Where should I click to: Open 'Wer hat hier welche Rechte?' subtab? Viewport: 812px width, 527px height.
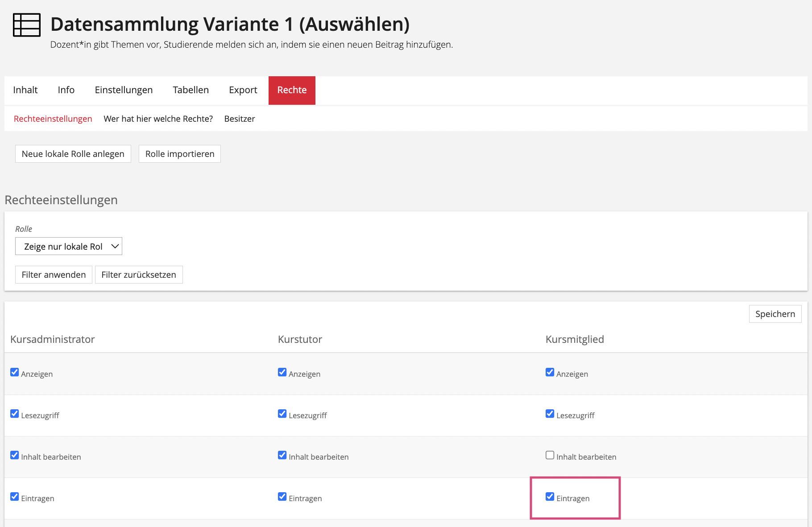[x=158, y=119]
